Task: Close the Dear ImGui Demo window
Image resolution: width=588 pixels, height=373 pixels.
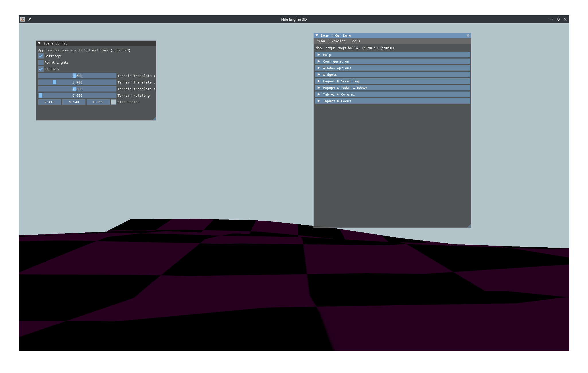Action: click(468, 36)
